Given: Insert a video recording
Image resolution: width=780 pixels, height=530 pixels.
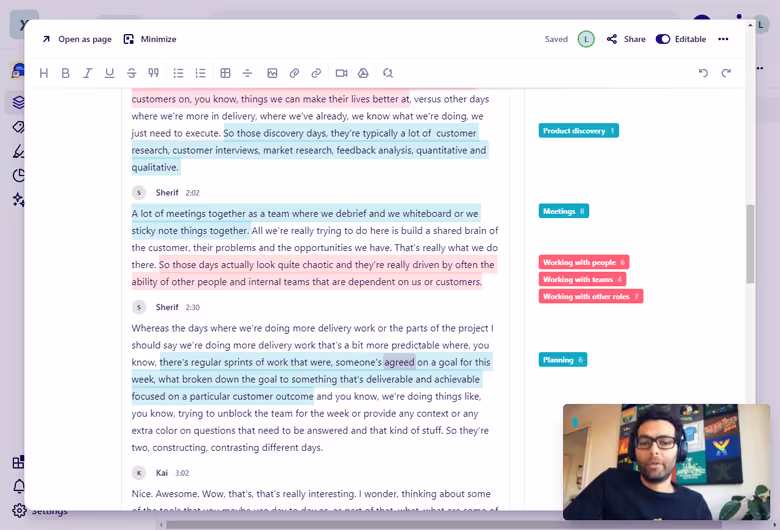Looking at the screenshot, I should point(341,73).
